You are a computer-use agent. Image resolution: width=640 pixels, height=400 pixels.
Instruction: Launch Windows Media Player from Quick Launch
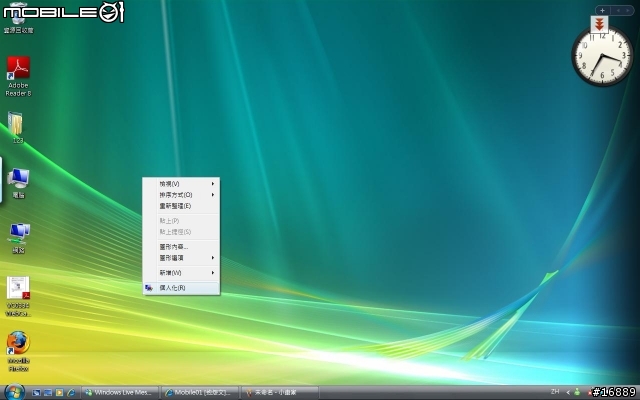(x=59, y=393)
